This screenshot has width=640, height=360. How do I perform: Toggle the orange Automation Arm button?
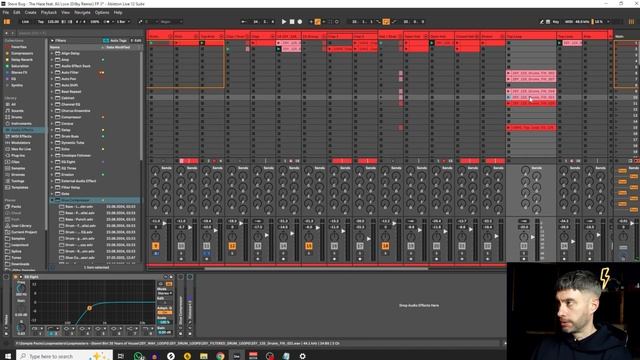[317, 22]
